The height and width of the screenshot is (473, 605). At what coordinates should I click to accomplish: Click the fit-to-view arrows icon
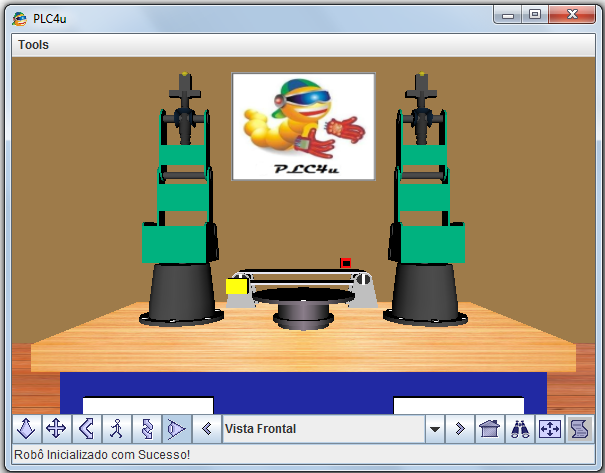tap(550, 429)
